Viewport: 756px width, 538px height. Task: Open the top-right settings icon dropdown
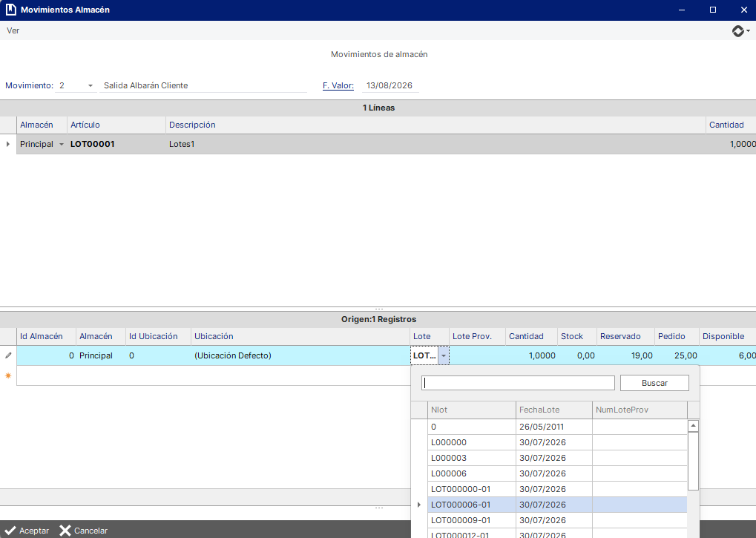[x=740, y=31]
